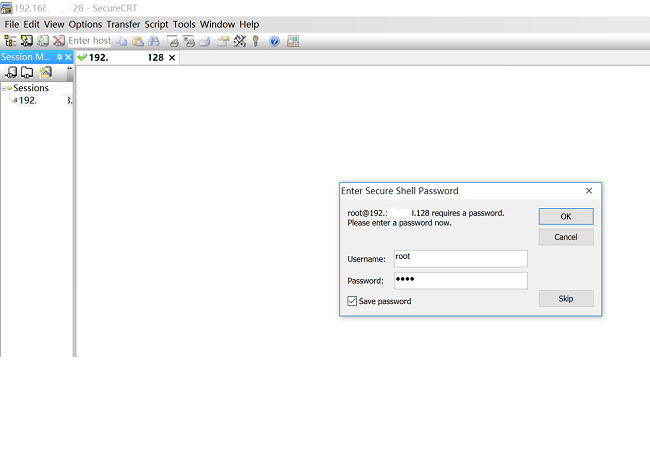The image size is (650, 452).
Task: Click the Disconnect toolbar icon
Action: point(59,41)
